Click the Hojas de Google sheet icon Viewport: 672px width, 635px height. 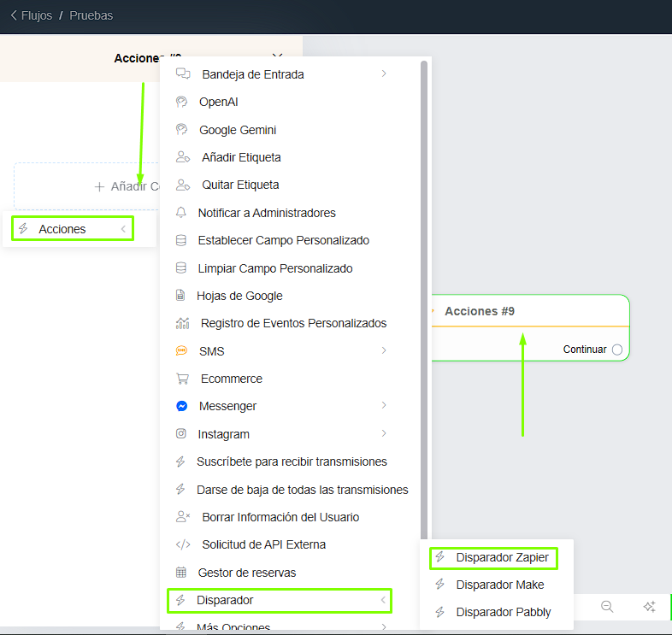180,296
